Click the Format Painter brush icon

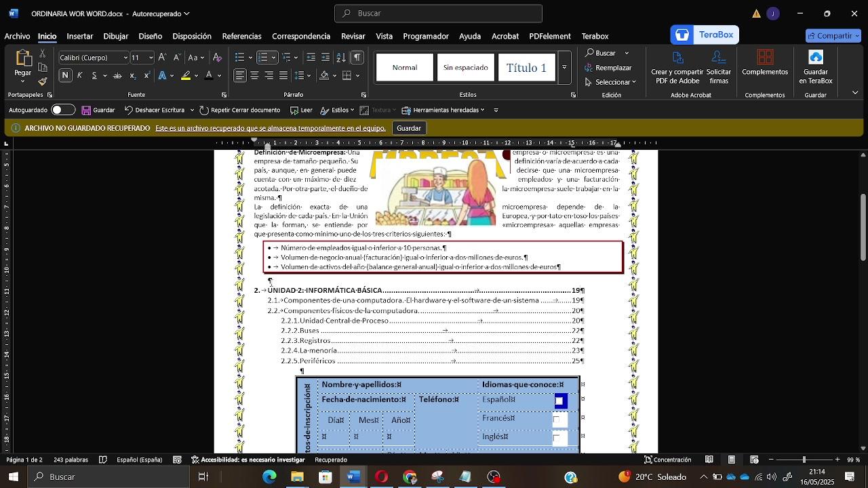pyautogui.click(x=42, y=81)
